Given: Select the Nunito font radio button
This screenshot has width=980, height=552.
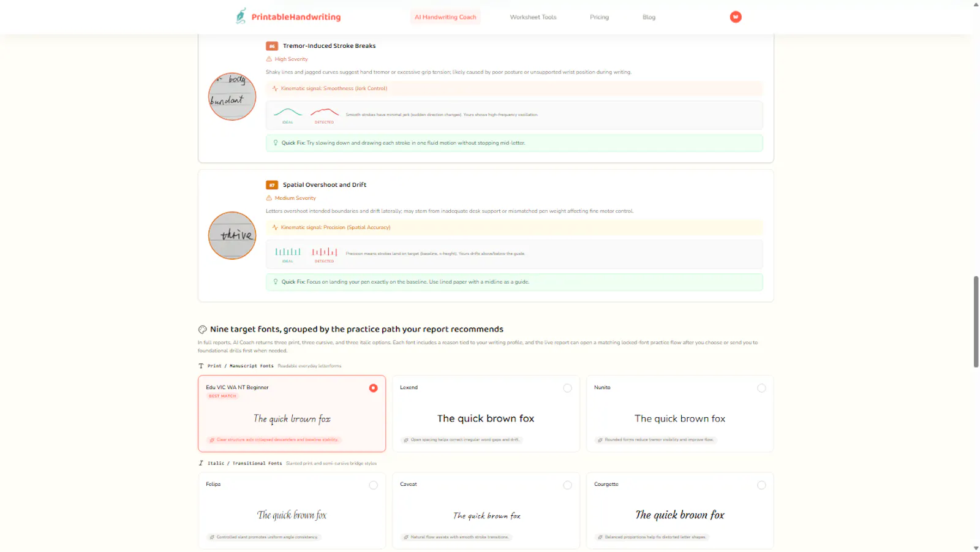Looking at the screenshot, I should [x=761, y=388].
